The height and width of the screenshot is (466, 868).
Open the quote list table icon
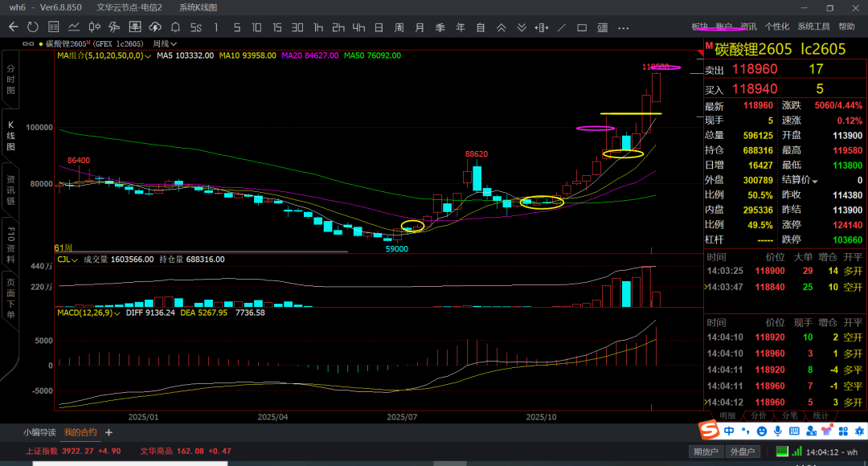(x=52, y=27)
